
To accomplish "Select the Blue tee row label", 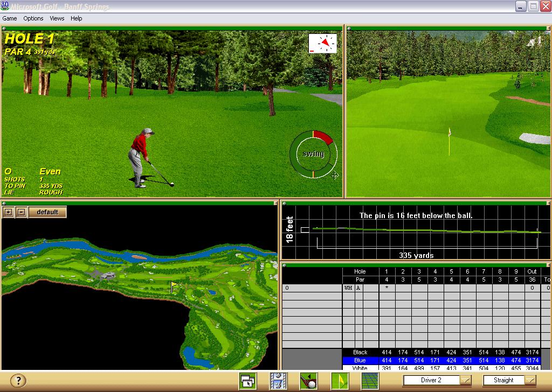I will tap(360, 360).
